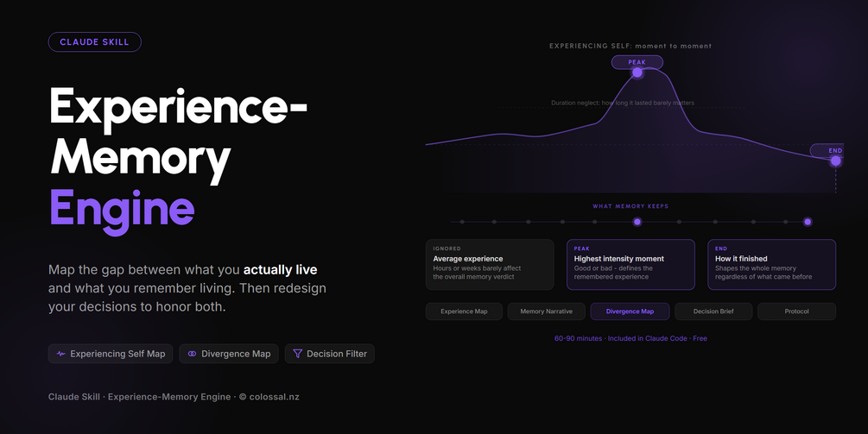Select the Average experience card
Viewport: 868px width, 434px height.
point(490,264)
